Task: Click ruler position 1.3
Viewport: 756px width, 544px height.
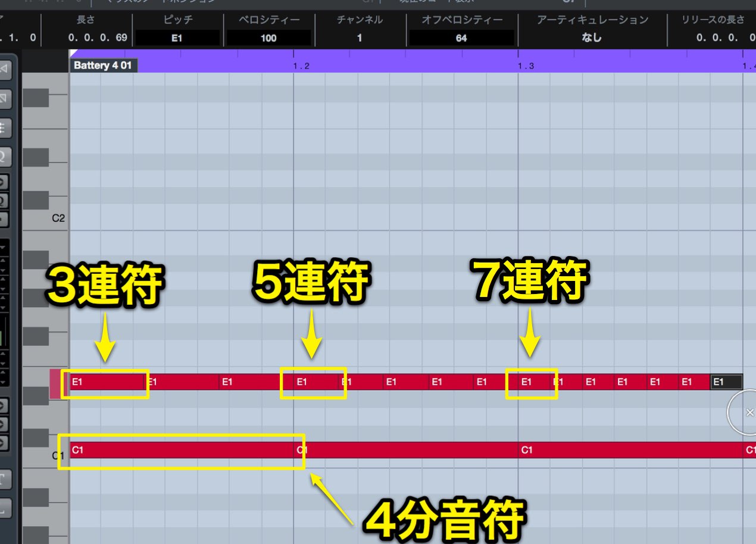Action: [x=526, y=65]
